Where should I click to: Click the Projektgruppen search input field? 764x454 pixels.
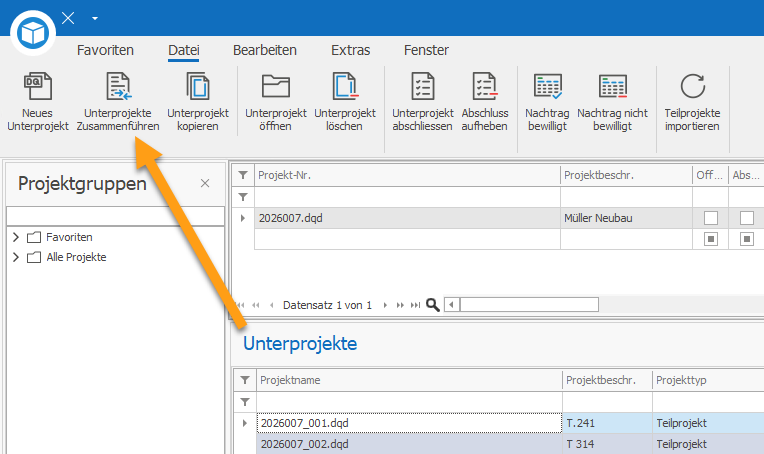115,216
